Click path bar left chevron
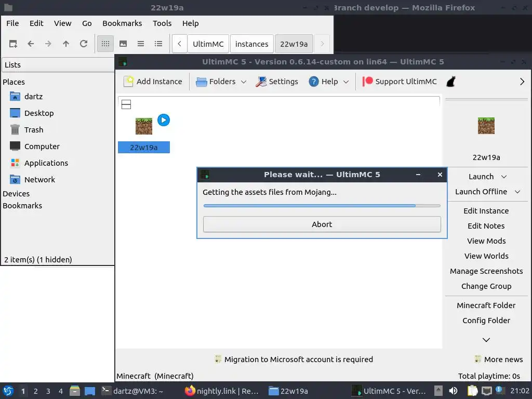The height and width of the screenshot is (399, 532). click(x=179, y=44)
